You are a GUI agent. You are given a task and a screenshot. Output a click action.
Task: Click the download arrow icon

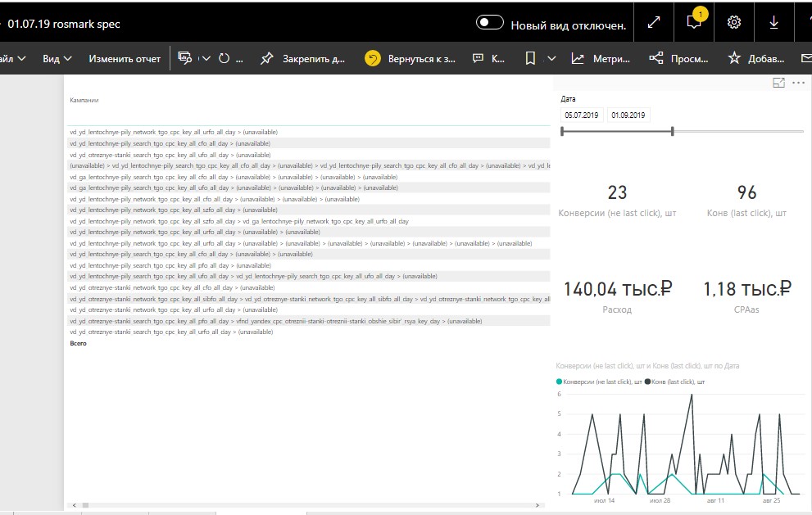tap(773, 22)
